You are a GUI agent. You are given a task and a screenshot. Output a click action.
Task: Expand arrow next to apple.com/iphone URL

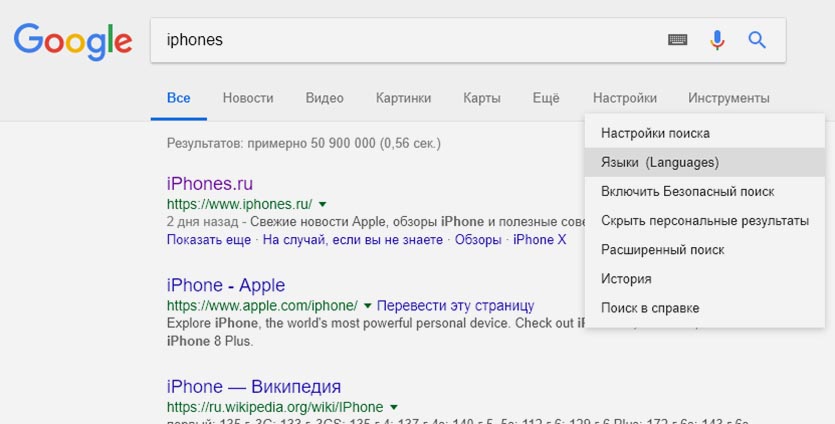[367, 306]
